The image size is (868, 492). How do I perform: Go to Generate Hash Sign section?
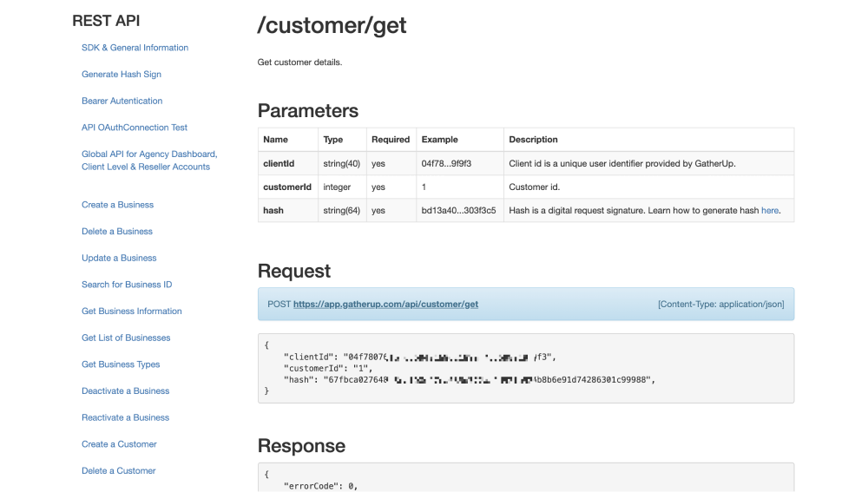click(122, 75)
